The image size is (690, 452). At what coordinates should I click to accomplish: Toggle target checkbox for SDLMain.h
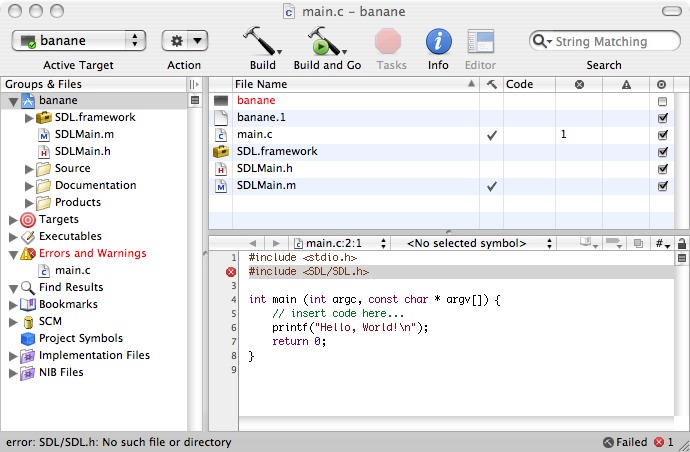click(662, 169)
